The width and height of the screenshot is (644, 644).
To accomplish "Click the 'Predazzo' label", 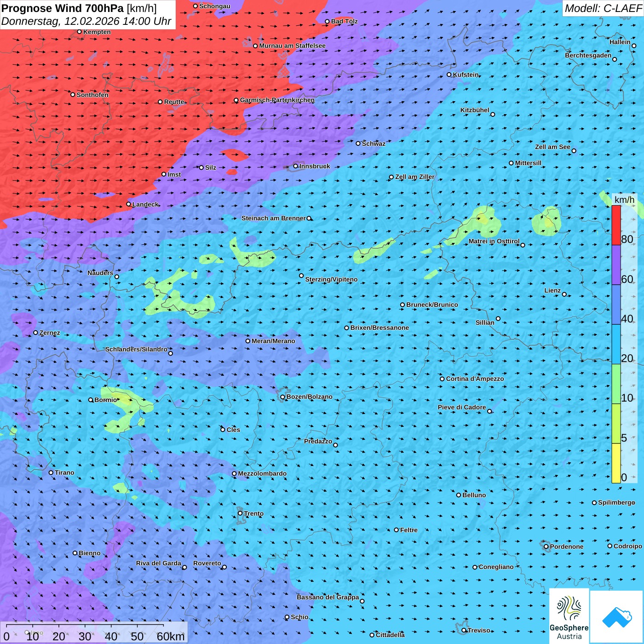I will coord(318,441).
